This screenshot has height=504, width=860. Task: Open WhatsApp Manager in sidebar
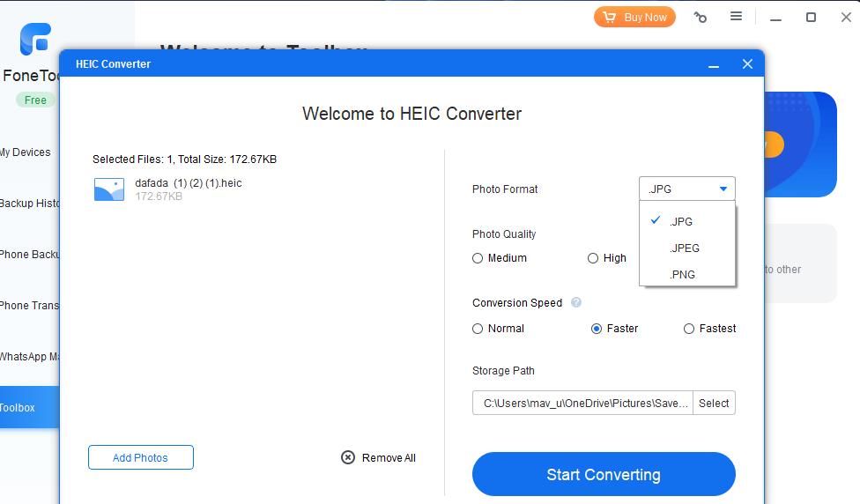pyautogui.click(x=30, y=356)
